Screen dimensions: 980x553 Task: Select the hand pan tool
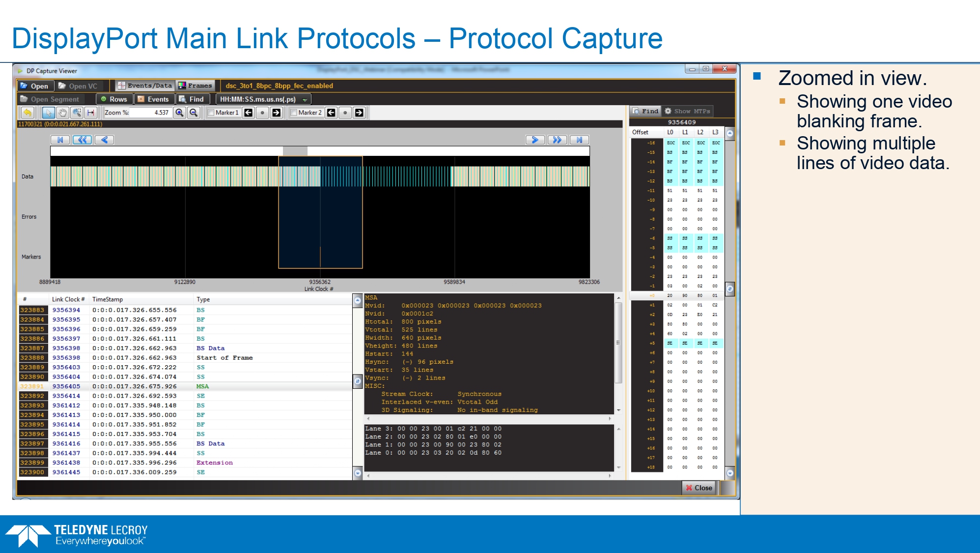click(62, 113)
